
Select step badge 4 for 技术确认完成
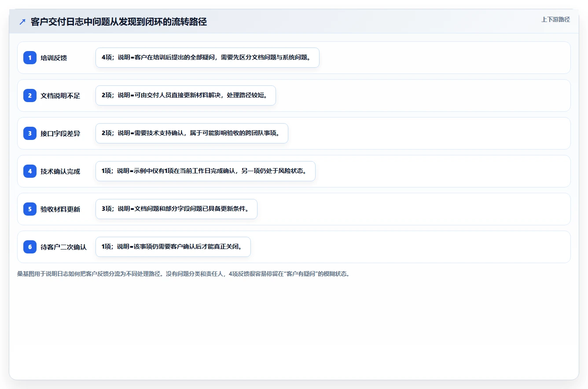click(30, 171)
